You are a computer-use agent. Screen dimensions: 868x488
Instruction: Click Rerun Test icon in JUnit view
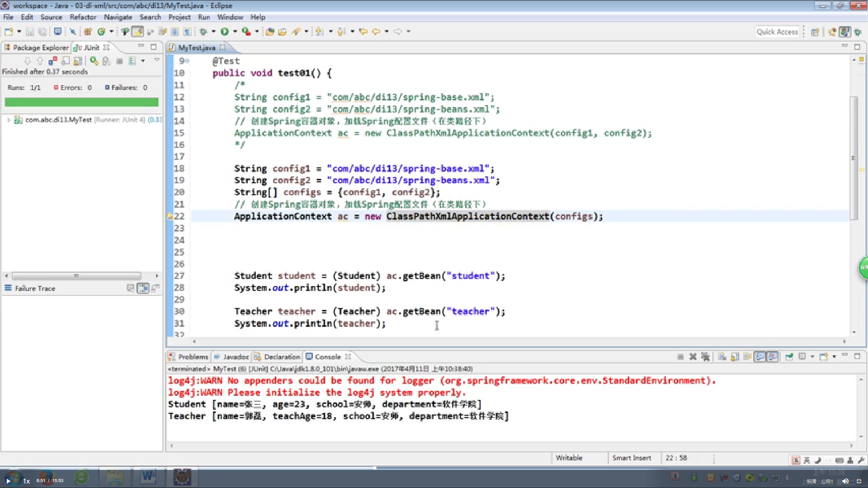pos(94,61)
